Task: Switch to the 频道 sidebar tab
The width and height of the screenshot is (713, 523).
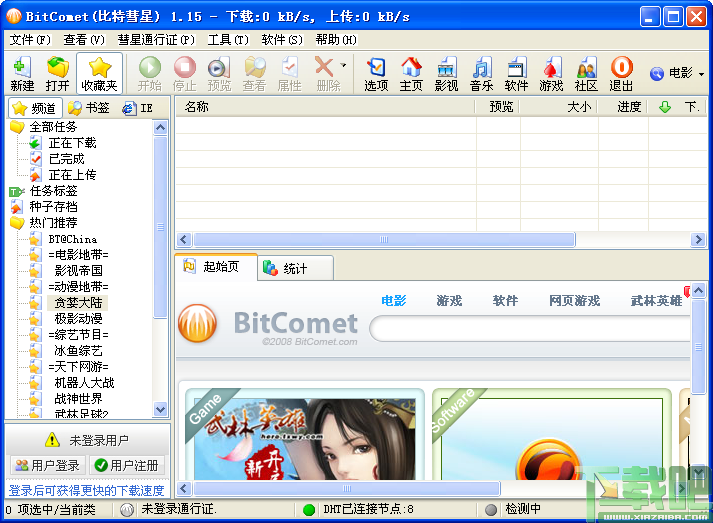Action: 35,108
